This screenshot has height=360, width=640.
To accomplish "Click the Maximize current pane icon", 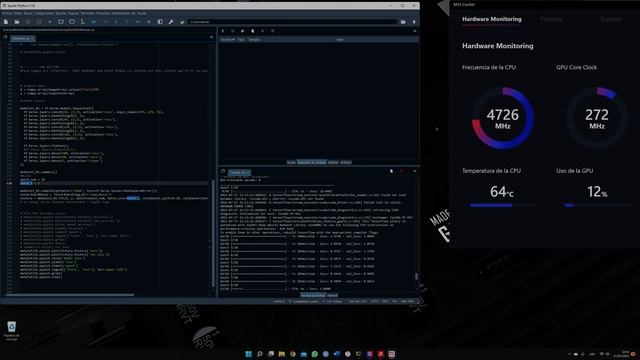I will click(x=160, y=22).
